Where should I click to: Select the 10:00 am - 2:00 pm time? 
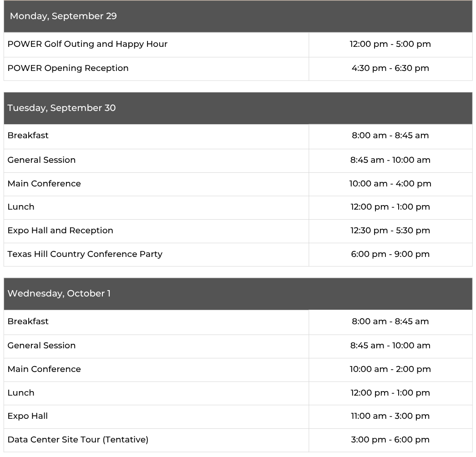click(390, 369)
